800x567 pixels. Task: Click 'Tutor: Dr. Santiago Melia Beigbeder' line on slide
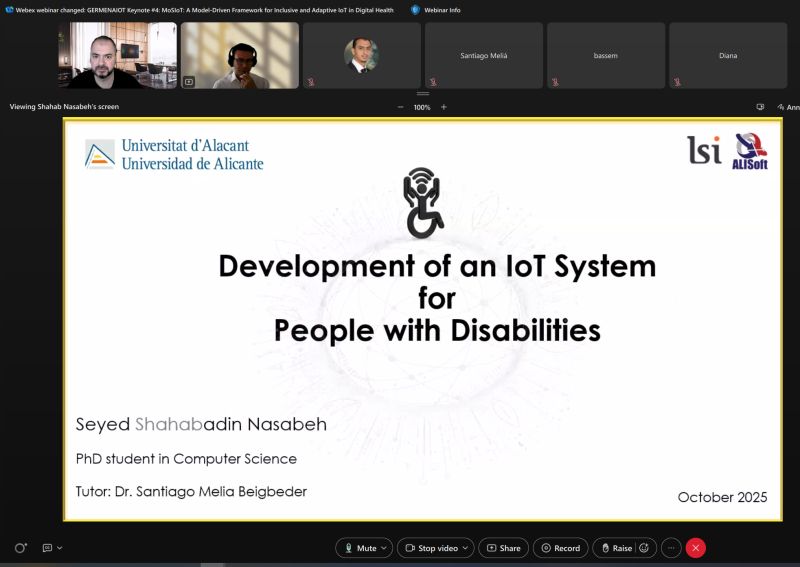pyautogui.click(x=191, y=491)
